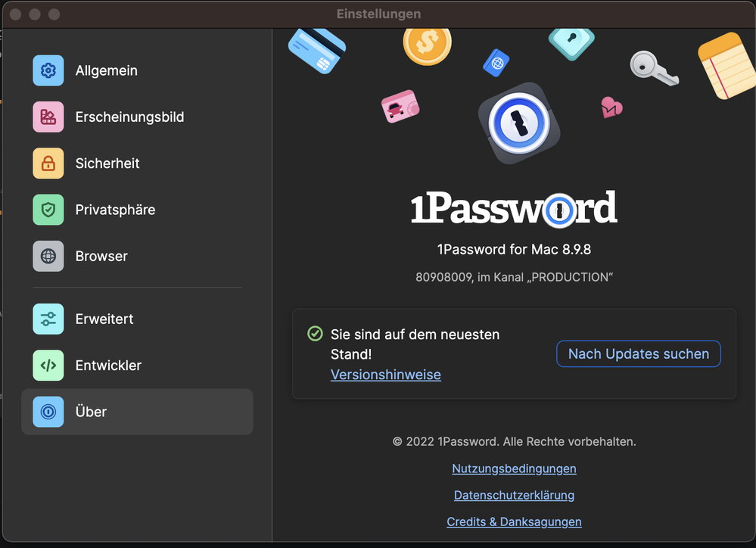Click the Erweitert sliders icon
The height and width of the screenshot is (548, 756).
point(48,319)
